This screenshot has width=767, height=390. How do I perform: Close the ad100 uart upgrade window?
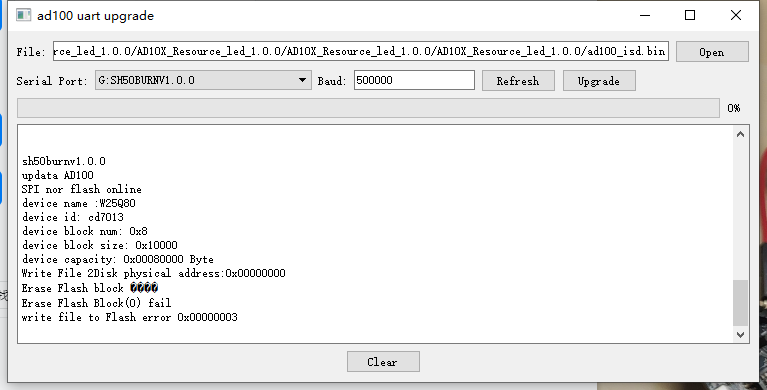click(736, 15)
